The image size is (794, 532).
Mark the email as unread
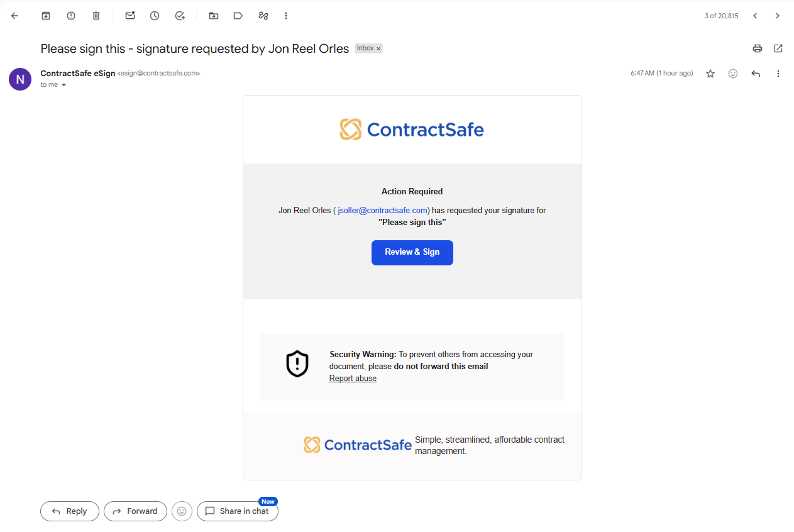130,16
